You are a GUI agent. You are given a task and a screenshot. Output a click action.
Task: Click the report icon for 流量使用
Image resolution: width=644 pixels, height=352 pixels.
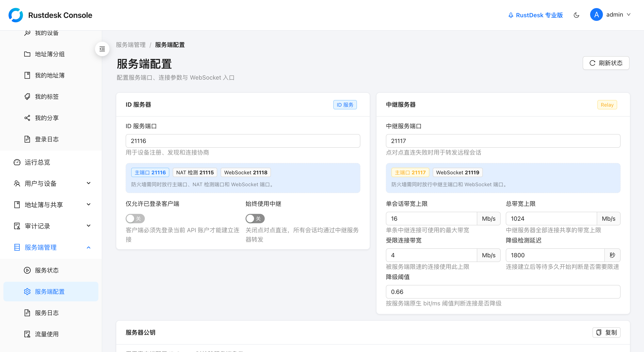pos(27,334)
